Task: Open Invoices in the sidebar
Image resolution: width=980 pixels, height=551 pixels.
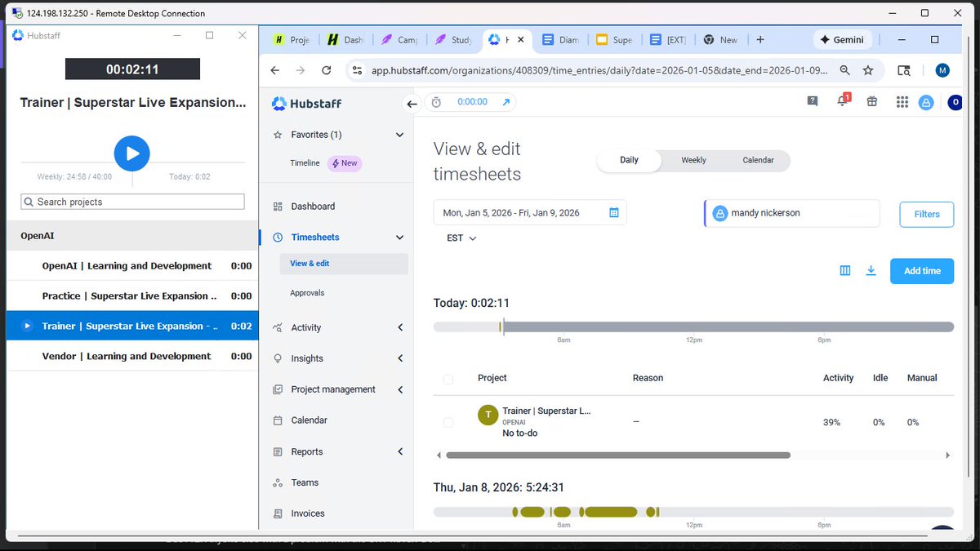Action: point(308,513)
